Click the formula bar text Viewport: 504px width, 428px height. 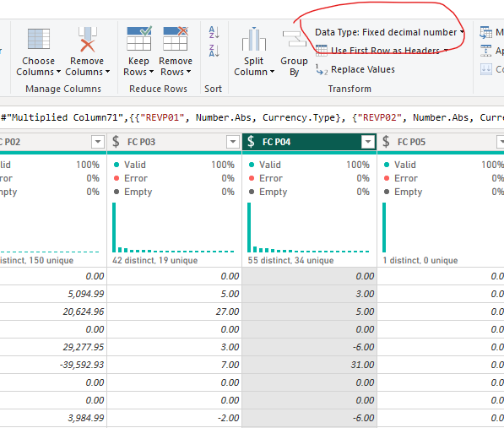(x=252, y=117)
